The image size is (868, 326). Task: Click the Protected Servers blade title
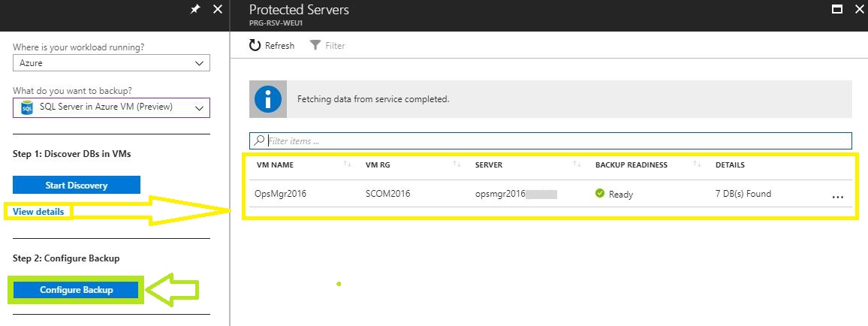tap(299, 10)
